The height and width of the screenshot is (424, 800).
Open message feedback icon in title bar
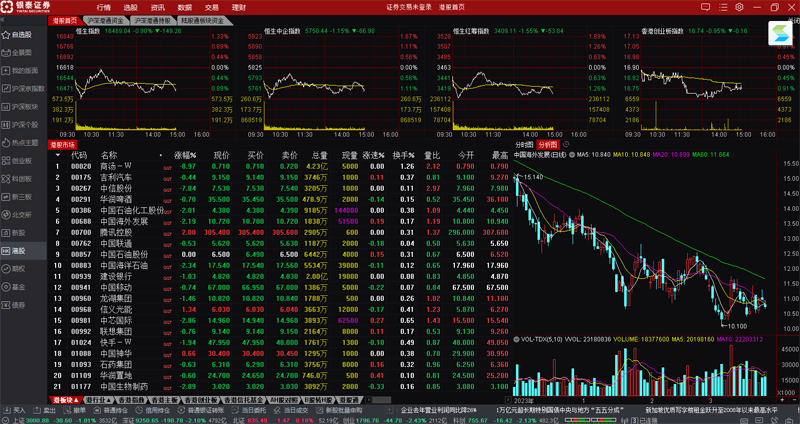(705, 7)
